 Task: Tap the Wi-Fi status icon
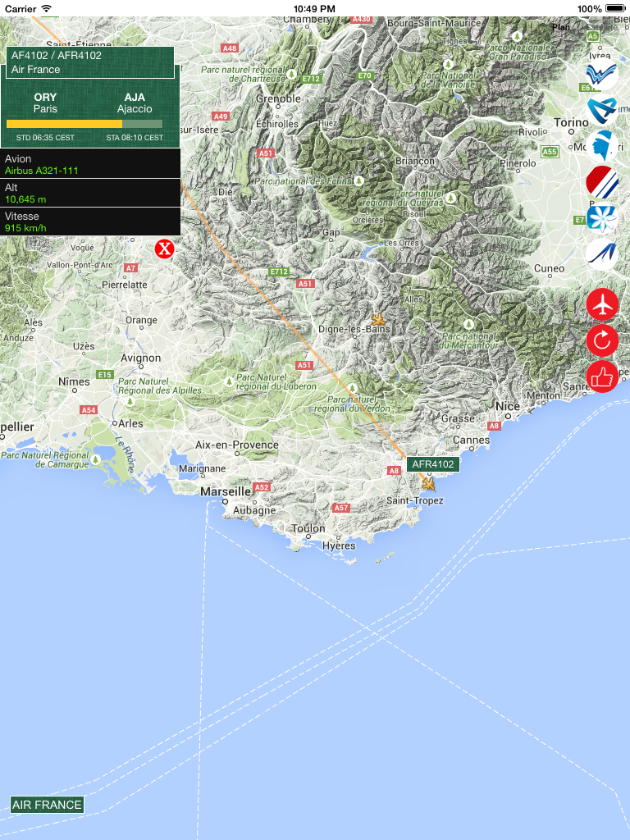click(x=47, y=8)
